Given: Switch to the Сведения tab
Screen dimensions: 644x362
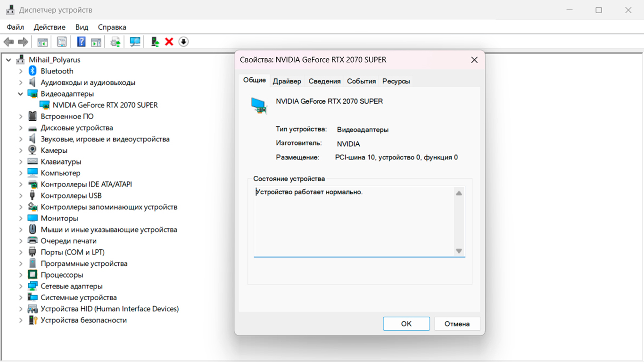Looking at the screenshot, I should (324, 81).
